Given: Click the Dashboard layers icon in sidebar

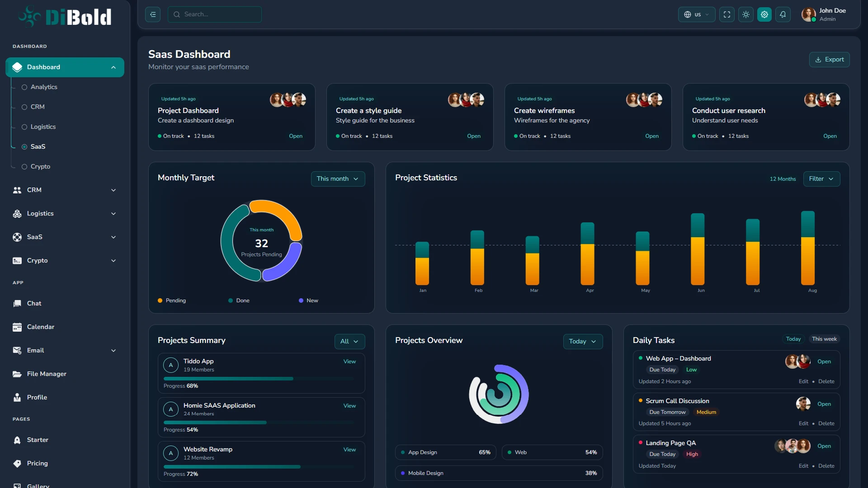Looking at the screenshot, I should coord(17,67).
